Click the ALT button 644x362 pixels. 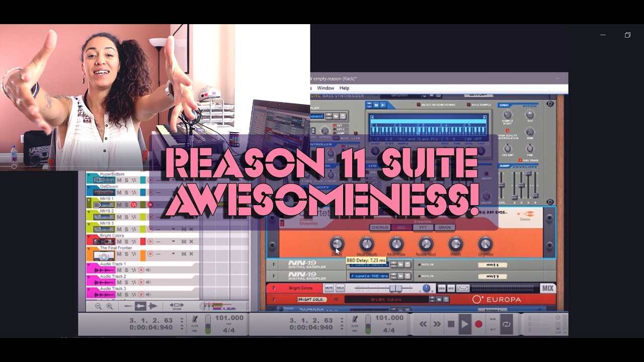click(493, 329)
